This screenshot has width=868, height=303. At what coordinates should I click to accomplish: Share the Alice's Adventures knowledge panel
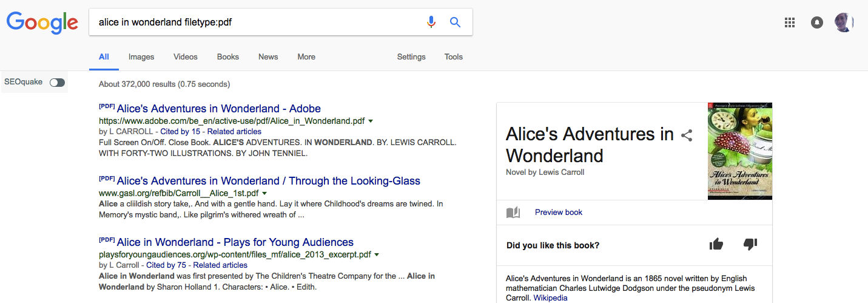[687, 135]
